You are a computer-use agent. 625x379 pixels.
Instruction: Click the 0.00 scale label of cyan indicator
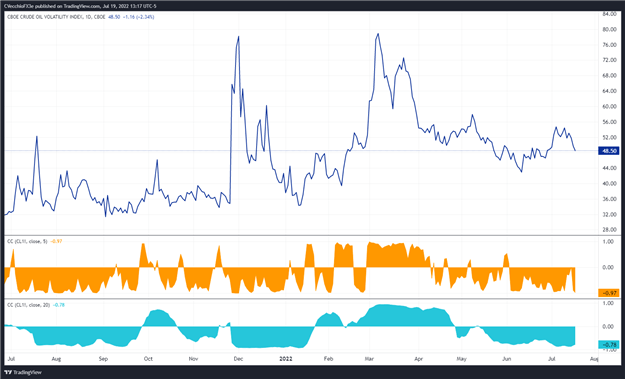pyautogui.click(x=608, y=326)
